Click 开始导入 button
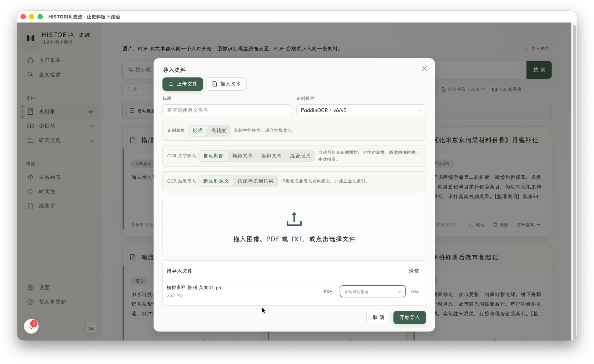 click(409, 317)
